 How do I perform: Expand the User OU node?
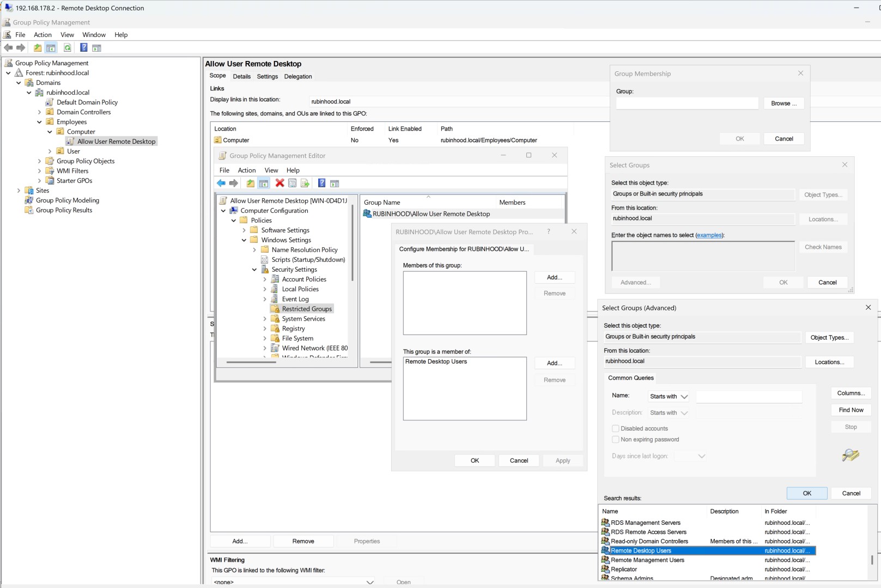[50, 151]
